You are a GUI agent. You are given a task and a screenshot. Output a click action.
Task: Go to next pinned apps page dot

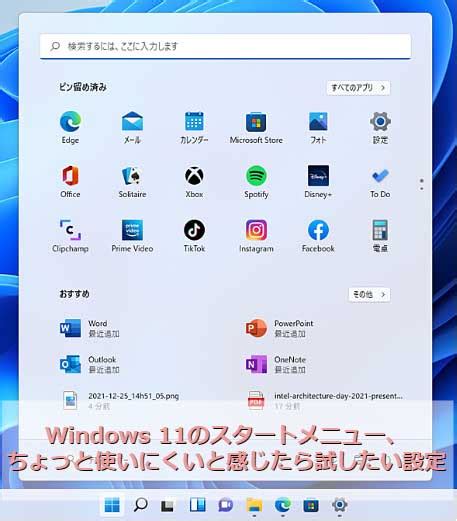[422, 189]
